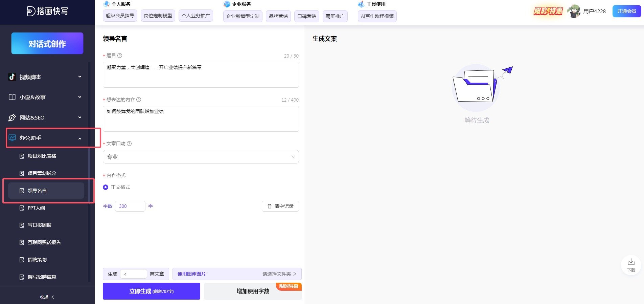Click trash icon in 清空记录 button

coord(270,206)
